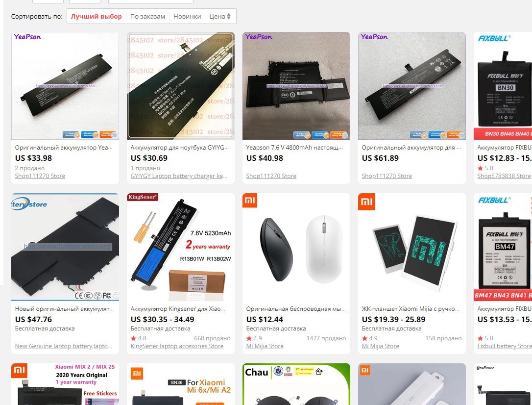Image resolution: width=532 pixels, height=405 pixels.
Task: Open GYIYGY Laptop battery charger store link
Action: point(179,176)
